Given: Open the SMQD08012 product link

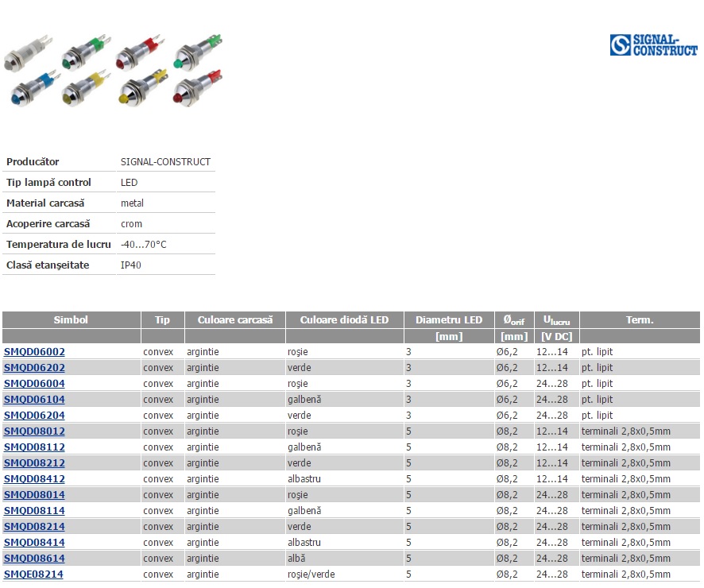Looking at the screenshot, I should coord(35,431).
